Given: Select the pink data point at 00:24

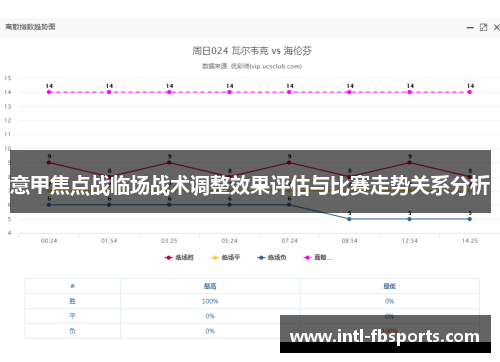Looking at the screenshot, I should click(49, 92).
